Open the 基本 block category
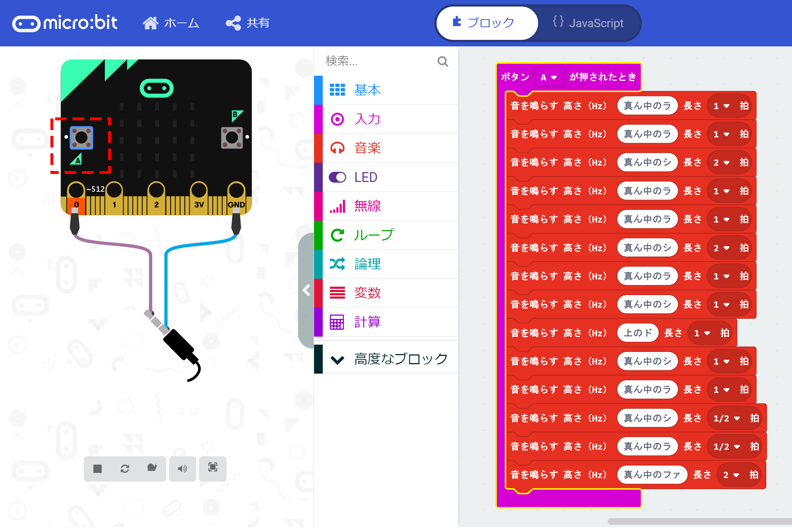Image resolution: width=792 pixels, height=532 pixels. [367, 90]
